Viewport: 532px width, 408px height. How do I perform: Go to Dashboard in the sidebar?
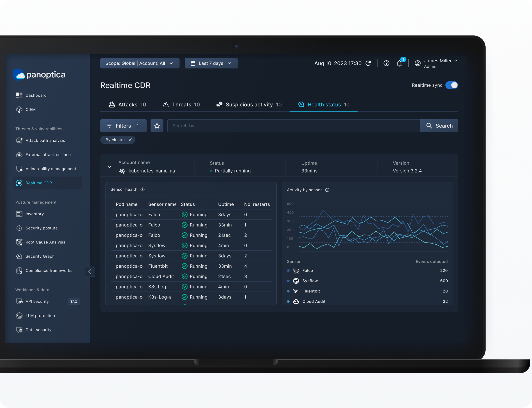pyautogui.click(x=36, y=95)
